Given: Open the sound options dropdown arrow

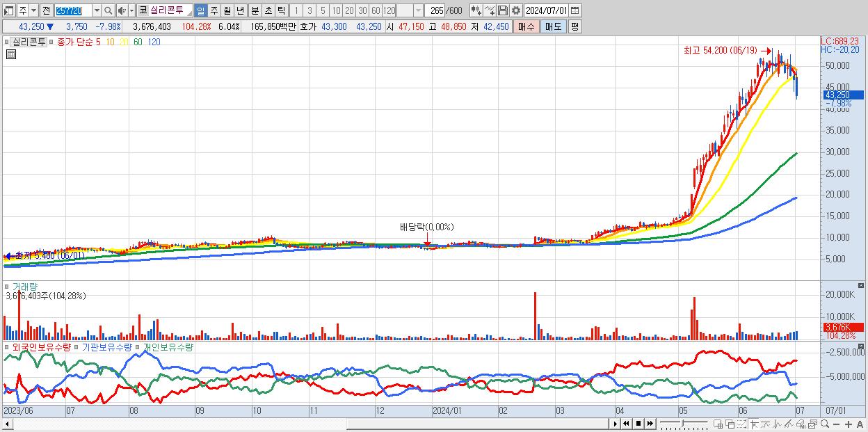Looking at the screenshot, I should [x=131, y=10].
